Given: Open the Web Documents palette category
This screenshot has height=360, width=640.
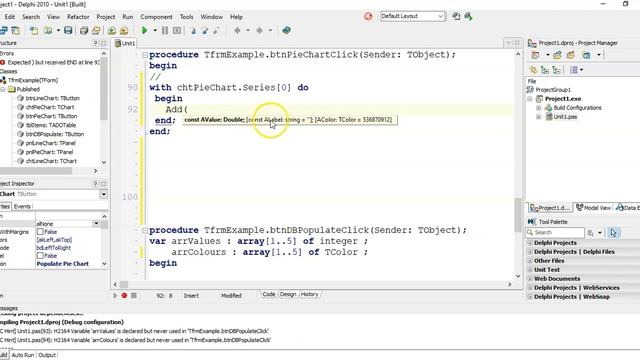Looking at the screenshot, I should coord(557,279).
